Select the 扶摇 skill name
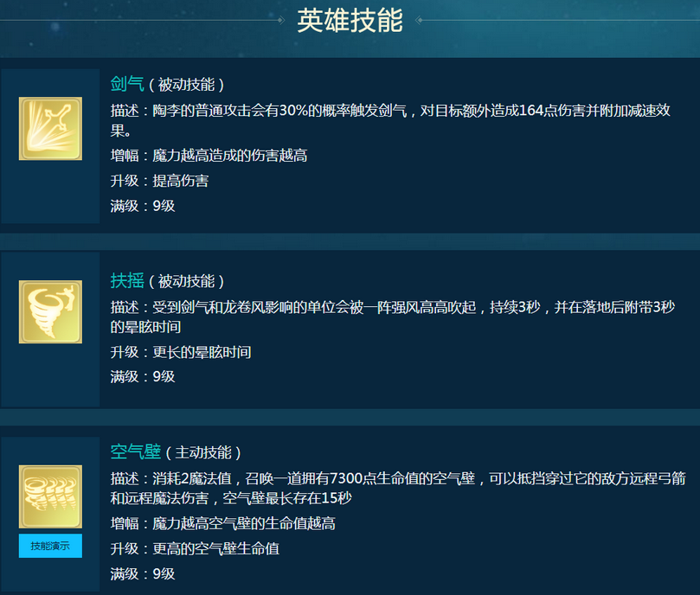Screen dimensions: 700x595 tap(127, 281)
